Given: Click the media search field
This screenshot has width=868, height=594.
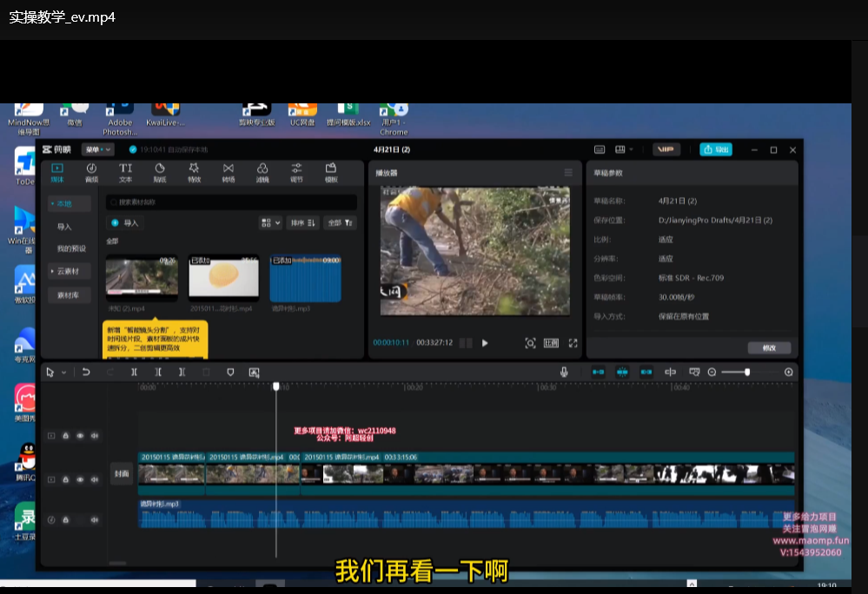Looking at the screenshot, I should point(231,202).
